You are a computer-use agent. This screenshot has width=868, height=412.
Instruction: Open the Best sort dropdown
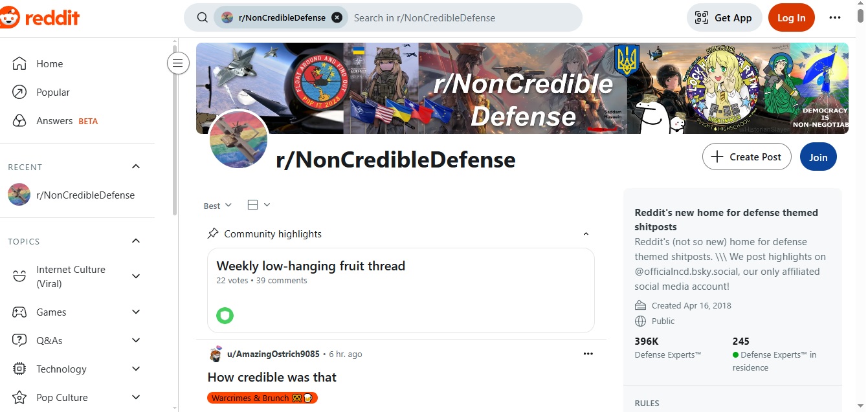coord(217,206)
